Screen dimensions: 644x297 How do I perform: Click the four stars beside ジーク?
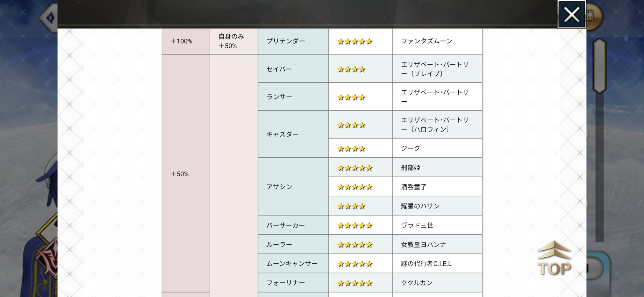pyautogui.click(x=351, y=149)
